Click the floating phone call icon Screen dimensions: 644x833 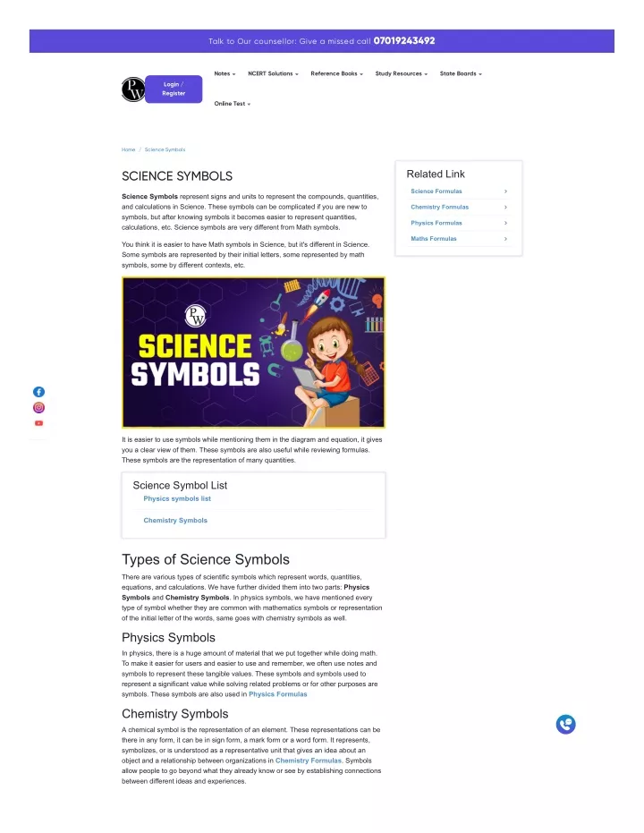click(x=565, y=724)
